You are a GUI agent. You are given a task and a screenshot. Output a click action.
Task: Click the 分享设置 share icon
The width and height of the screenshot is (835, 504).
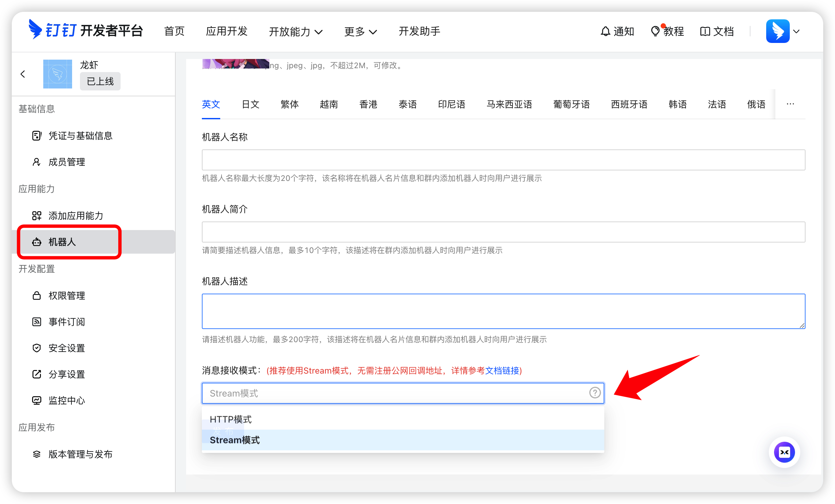pos(37,374)
